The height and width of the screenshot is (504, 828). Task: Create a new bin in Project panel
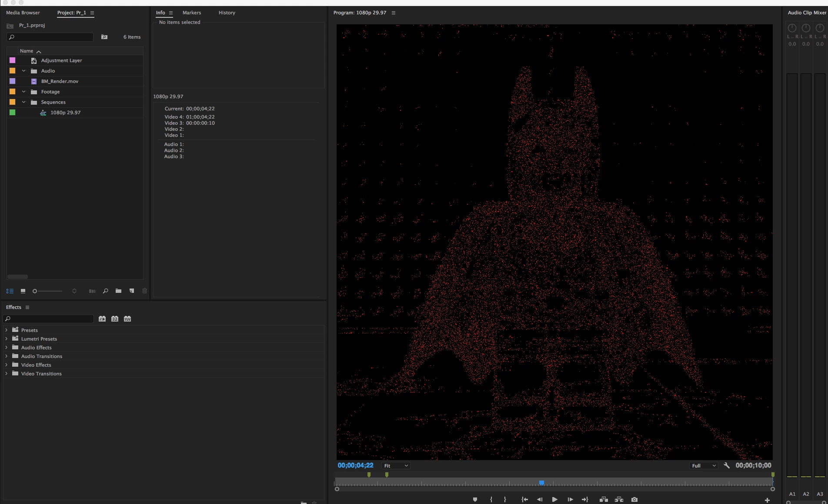pyautogui.click(x=118, y=291)
